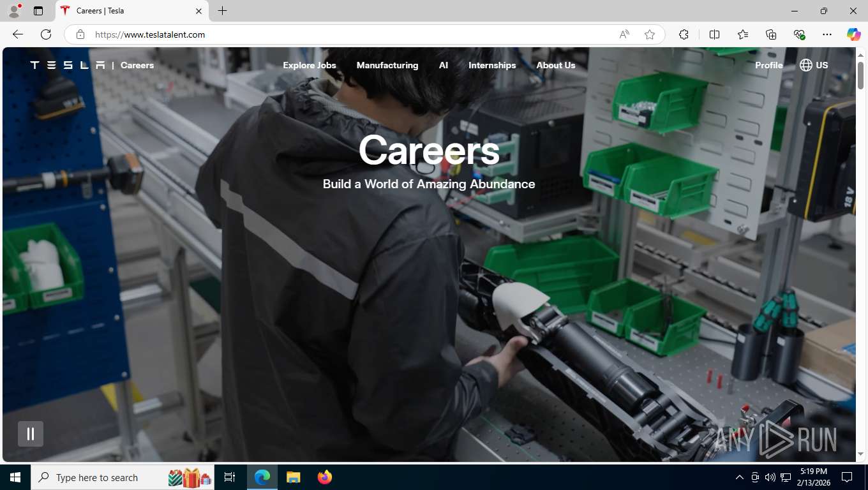868x490 pixels.
Task: Select the Careers | Tesla tab
Action: pyautogui.click(x=132, y=11)
